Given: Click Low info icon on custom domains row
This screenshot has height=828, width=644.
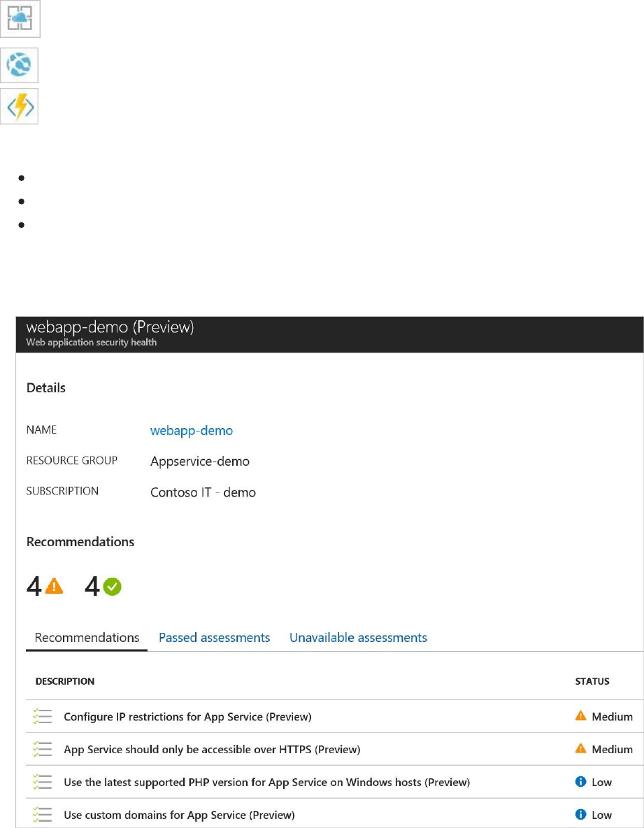Looking at the screenshot, I should point(580,814).
